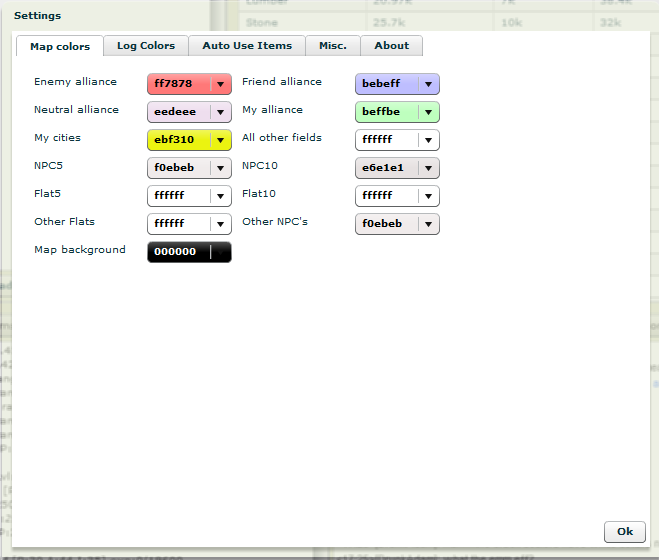Expand the Flat10 color dropdown arrow

click(428, 197)
